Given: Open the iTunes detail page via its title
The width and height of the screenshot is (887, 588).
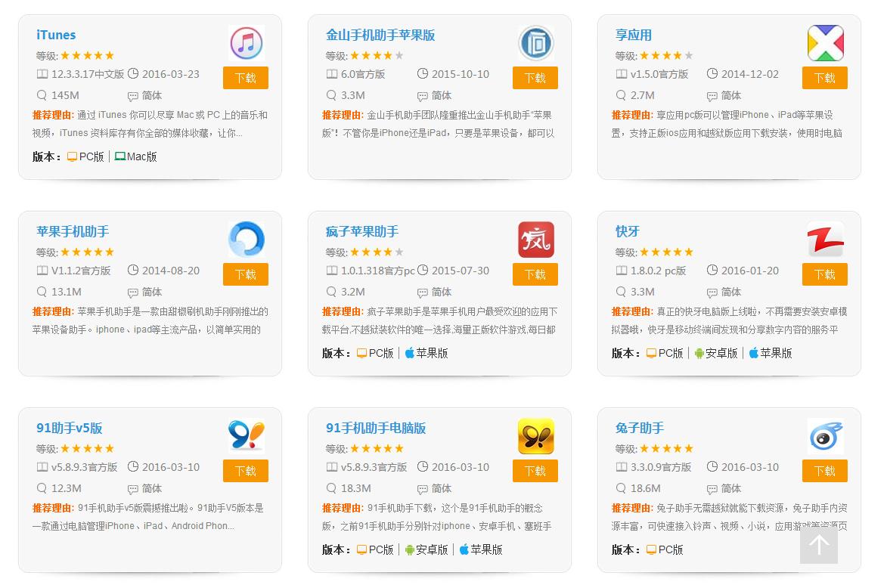Looking at the screenshot, I should [56, 35].
